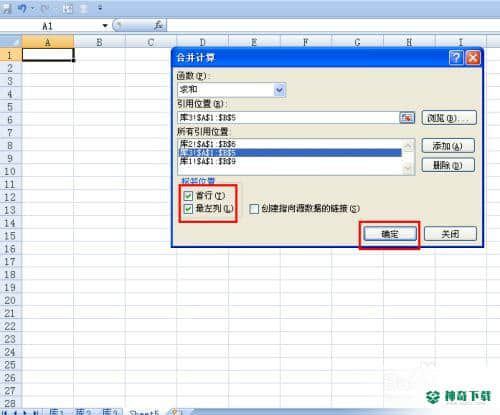Open the Name Box dropdown arrow

pos(105,26)
